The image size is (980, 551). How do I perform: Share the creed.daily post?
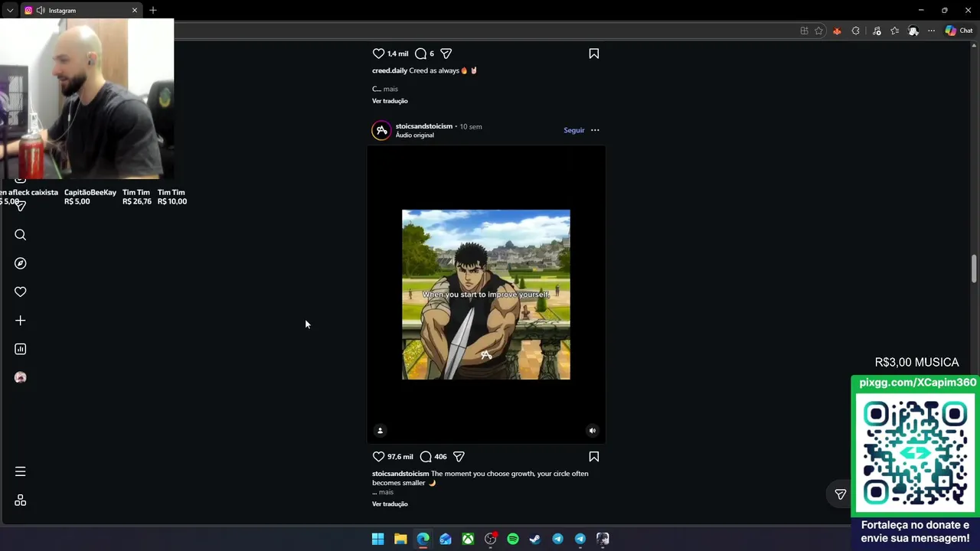(x=446, y=54)
